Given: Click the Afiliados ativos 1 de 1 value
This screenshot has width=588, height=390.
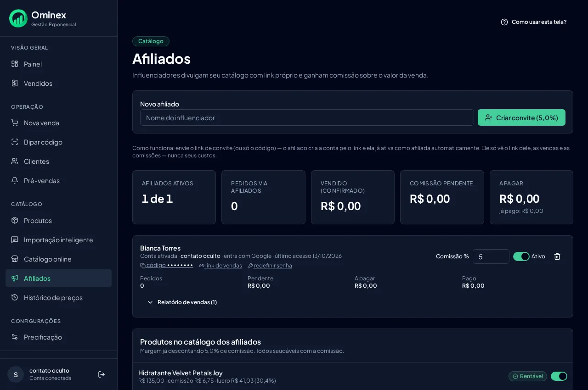Looking at the screenshot, I should 157,199.
